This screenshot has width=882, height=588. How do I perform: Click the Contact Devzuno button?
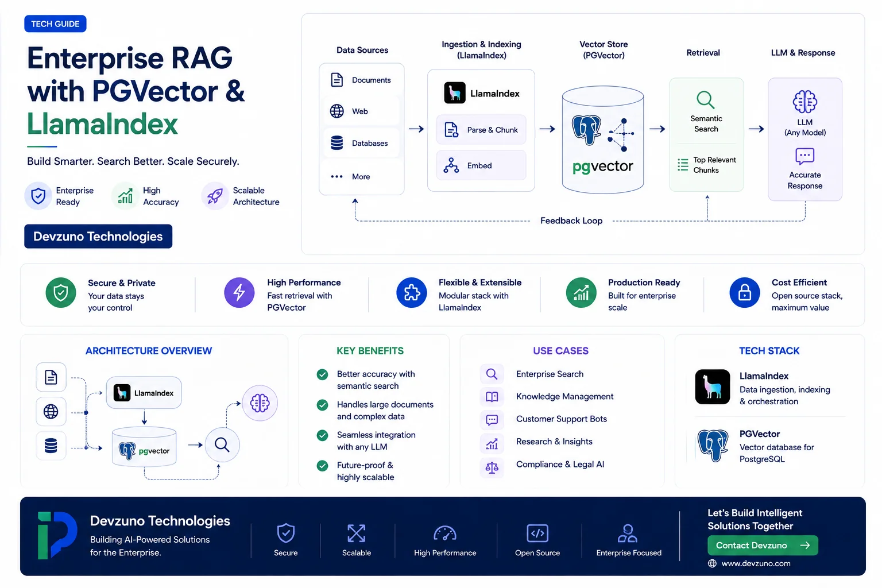(763, 545)
